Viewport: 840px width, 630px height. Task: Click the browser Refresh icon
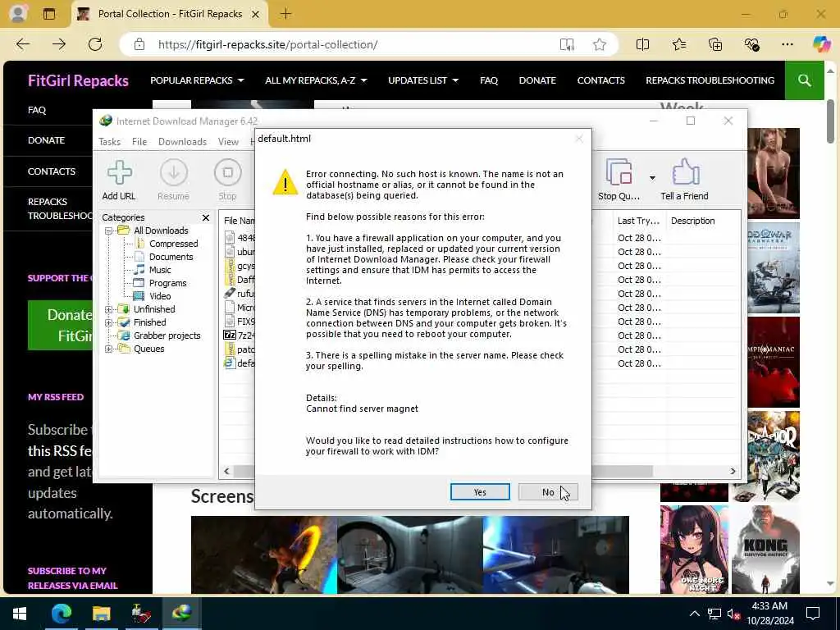95,44
